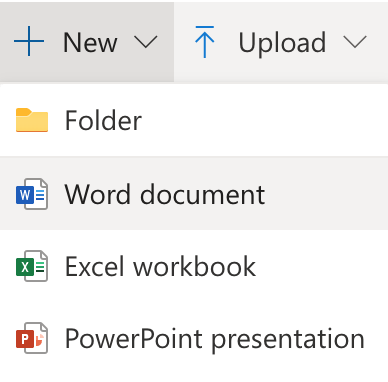Click the plus icon beside New
388x382 pixels.
pos(29,41)
